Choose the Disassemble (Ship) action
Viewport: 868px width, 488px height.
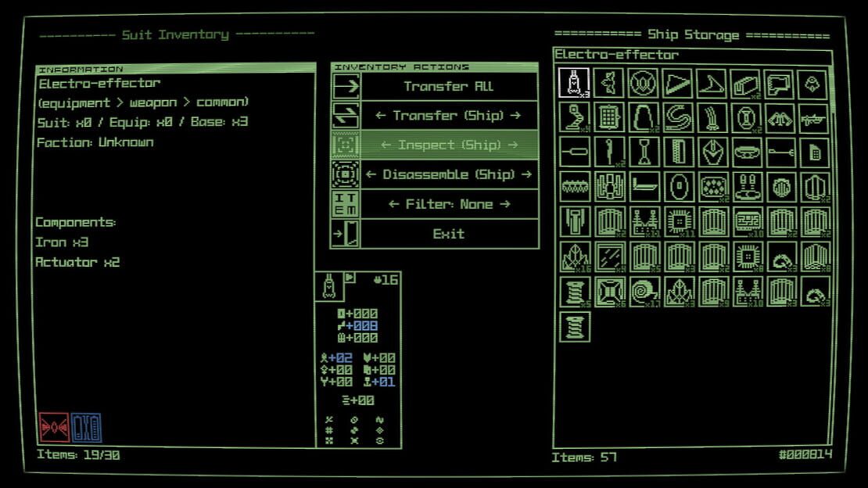tap(449, 174)
